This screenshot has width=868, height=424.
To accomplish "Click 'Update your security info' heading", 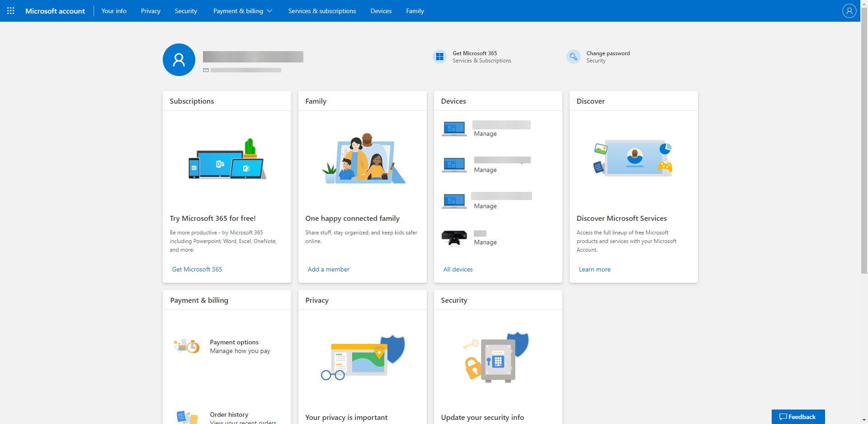I will point(483,418).
